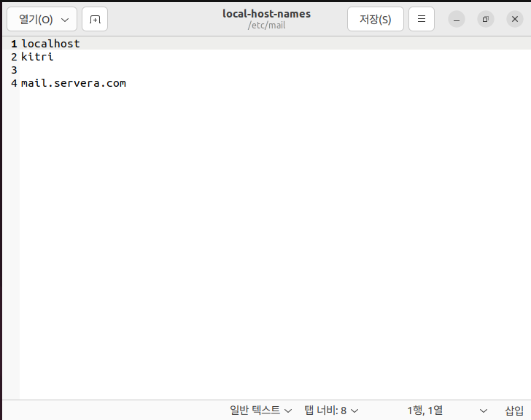Screen dimensions: 531x420
Task: Click the local-host-names title text
Action: tap(266, 14)
